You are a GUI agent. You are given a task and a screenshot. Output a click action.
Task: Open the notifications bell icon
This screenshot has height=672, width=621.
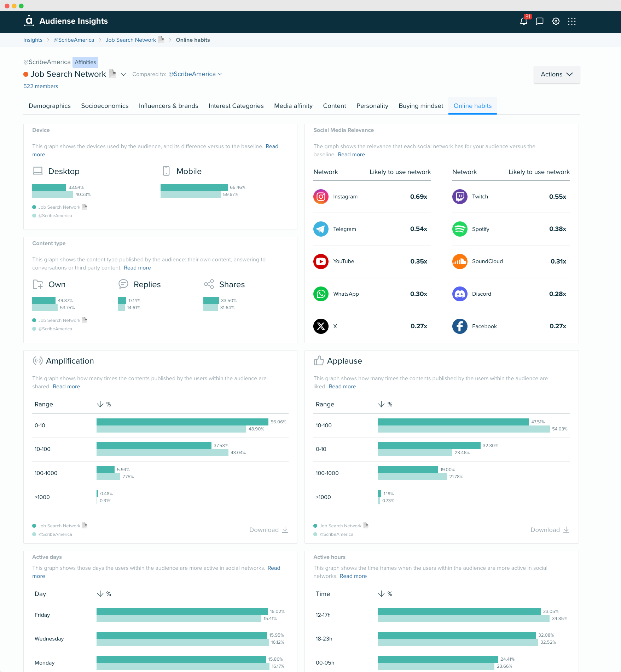coord(523,21)
